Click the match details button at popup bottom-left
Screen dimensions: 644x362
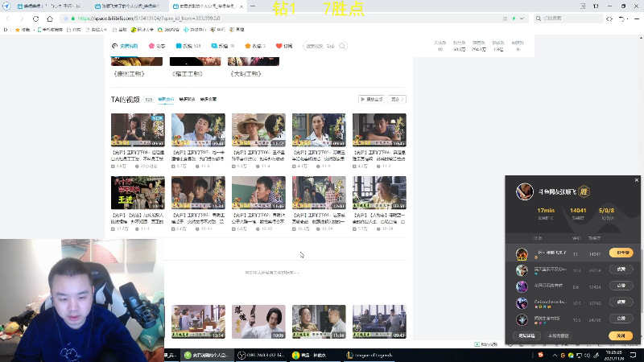(526, 335)
